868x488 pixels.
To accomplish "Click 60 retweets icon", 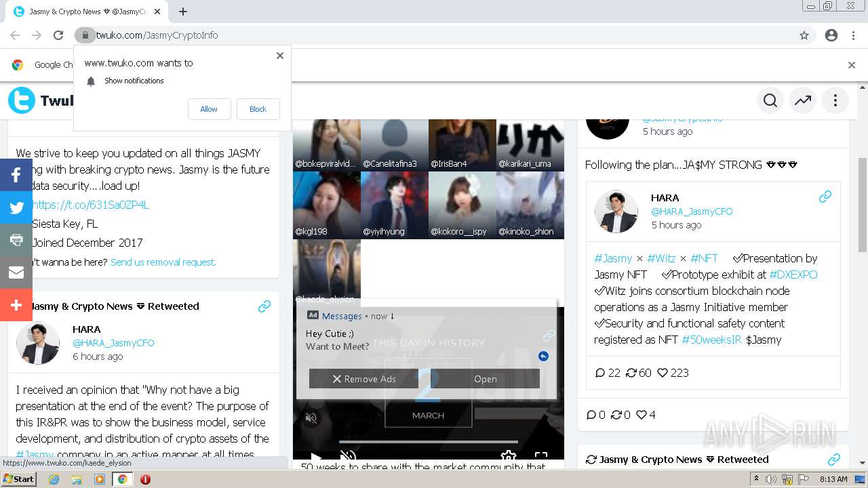I will click(631, 373).
